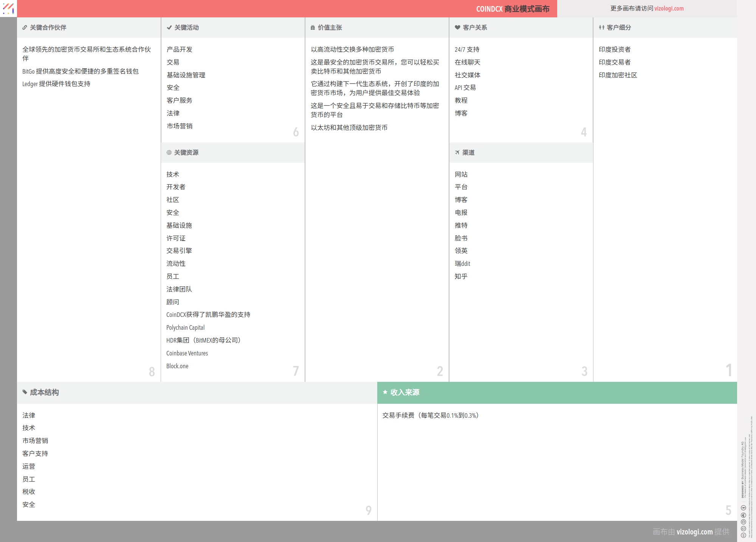
Task: Click the 24/7 支持 entry under 客户关系
Action: coord(466,49)
